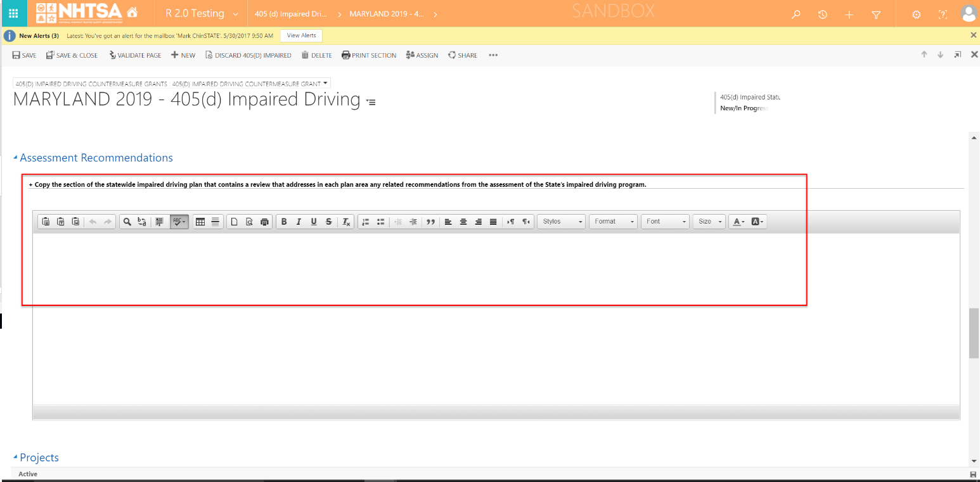Toggle underline formatting
The image size is (980, 482).
tap(314, 222)
